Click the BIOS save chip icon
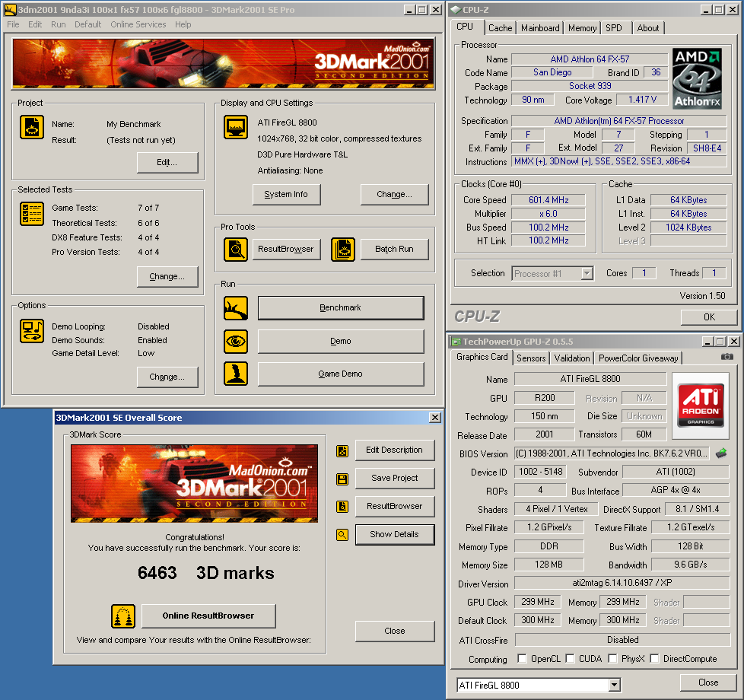Viewport: 744px width, 700px height. pos(721,453)
